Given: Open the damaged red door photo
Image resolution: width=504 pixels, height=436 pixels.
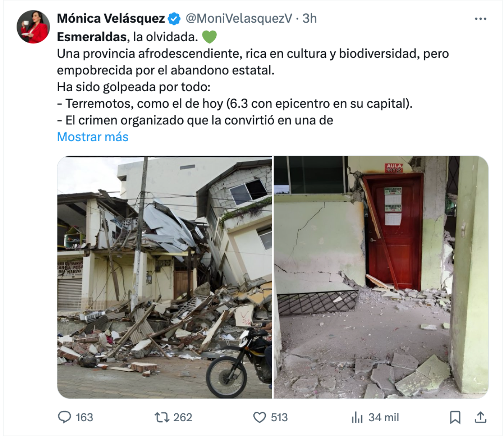Looking at the screenshot, I should (381, 277).
